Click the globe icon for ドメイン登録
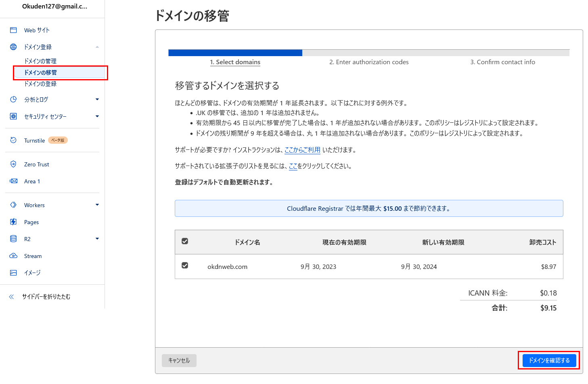 click(13, 47)
